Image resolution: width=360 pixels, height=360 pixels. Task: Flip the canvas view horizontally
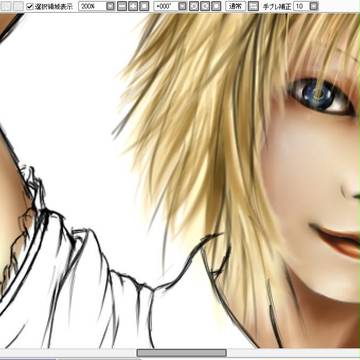[253, 6]
